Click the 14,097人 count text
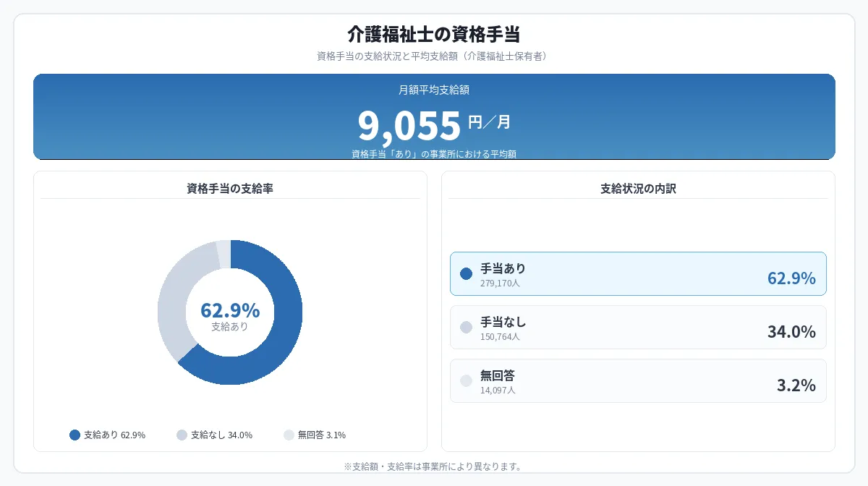This screenshot has height=486, width=868. (x=498, y=391)
